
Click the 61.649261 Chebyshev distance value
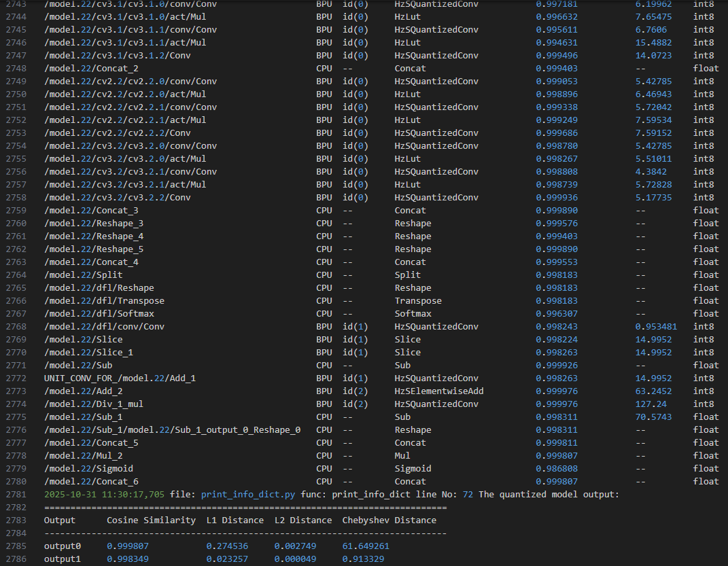point(366,546)
